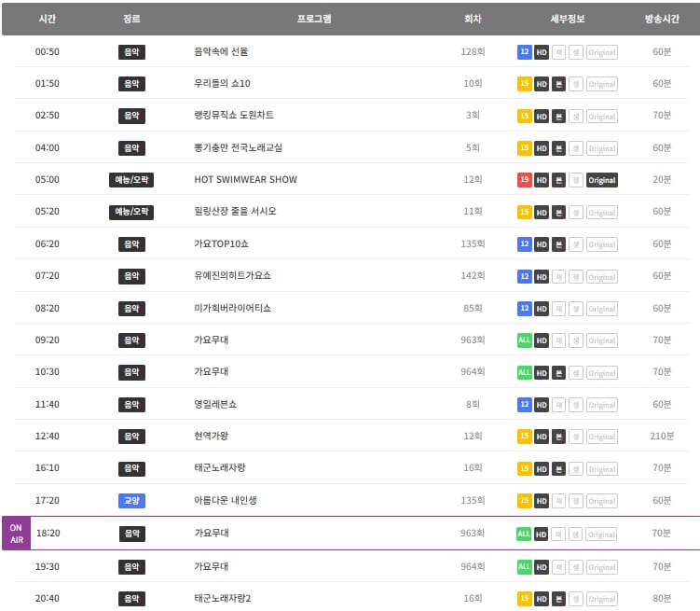Click the 80분 running time

click(662, 599)
